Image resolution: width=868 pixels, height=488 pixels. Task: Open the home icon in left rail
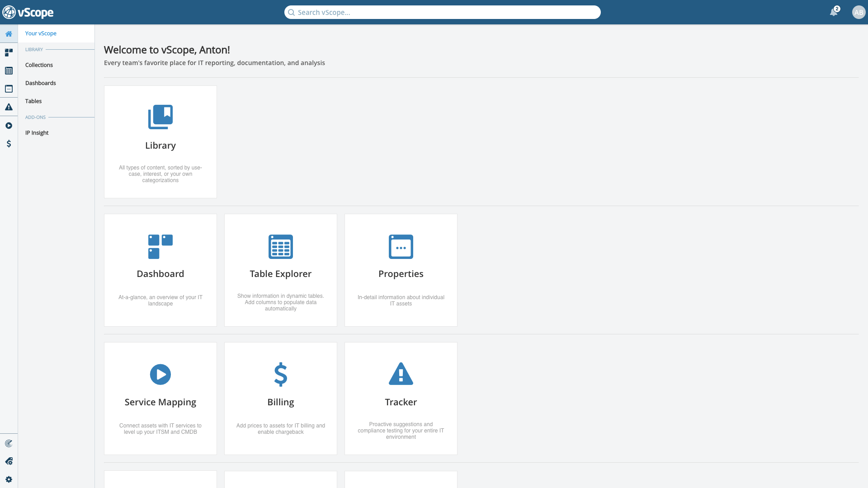pyautogui.click(x=9, y=34)
